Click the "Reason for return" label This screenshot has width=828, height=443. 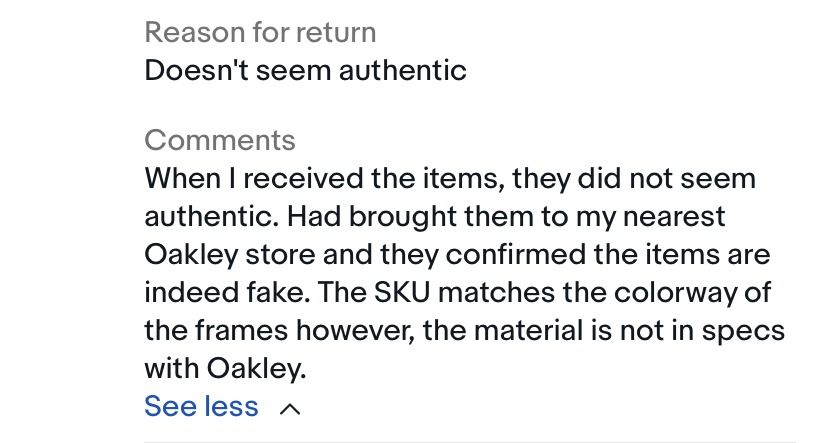[x=260, y=32]
